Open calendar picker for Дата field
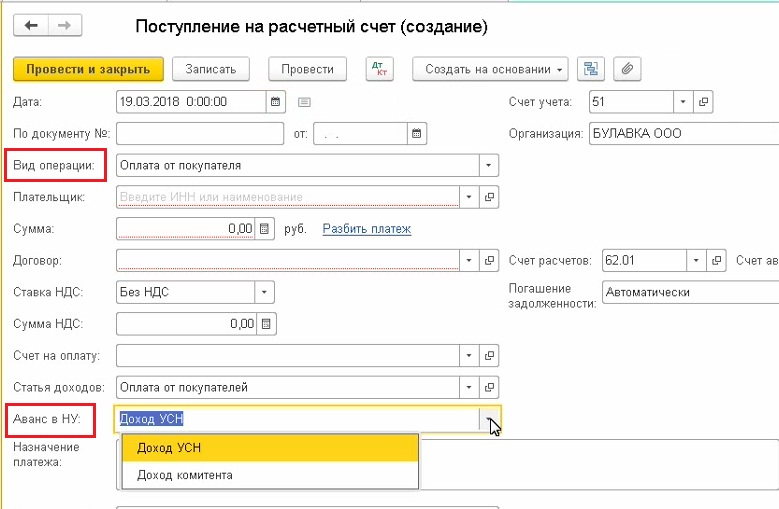779x509 pixels. click(275, 101)
